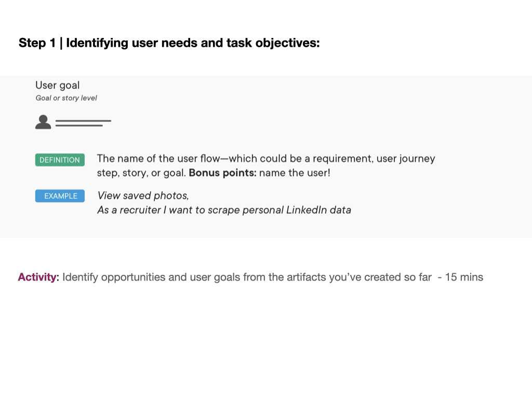Click the 'User goal' heading
Image resolution: width=532 pixels, height=399 pixels.
58,85
